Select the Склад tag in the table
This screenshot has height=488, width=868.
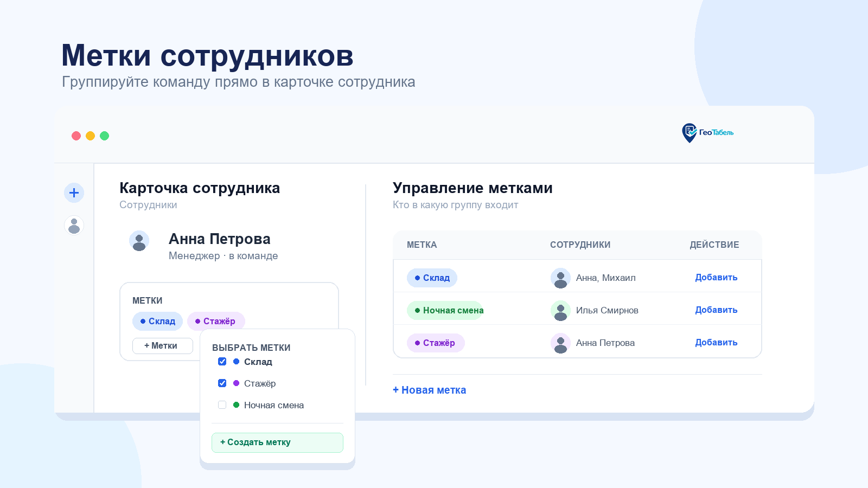(432, 278)
